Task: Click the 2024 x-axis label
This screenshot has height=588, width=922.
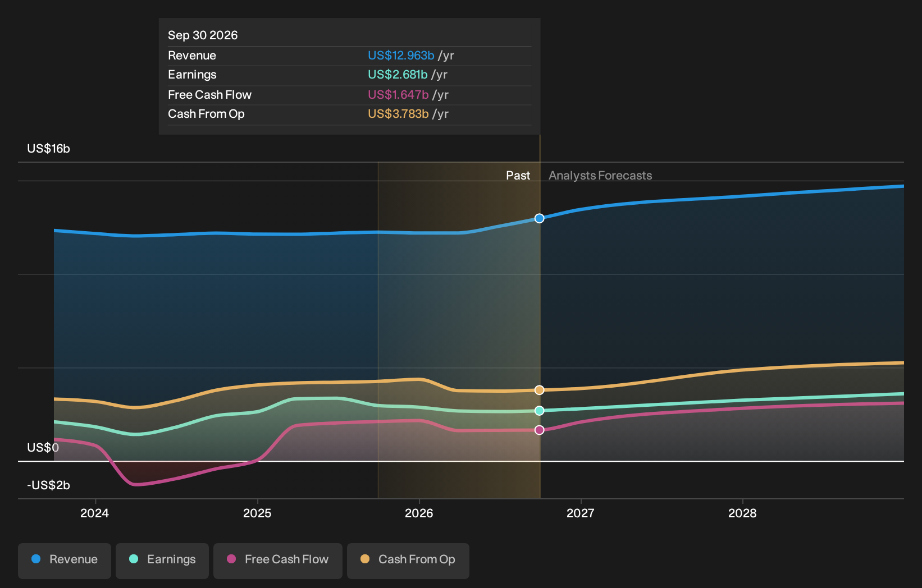Action: coord(95,513)
